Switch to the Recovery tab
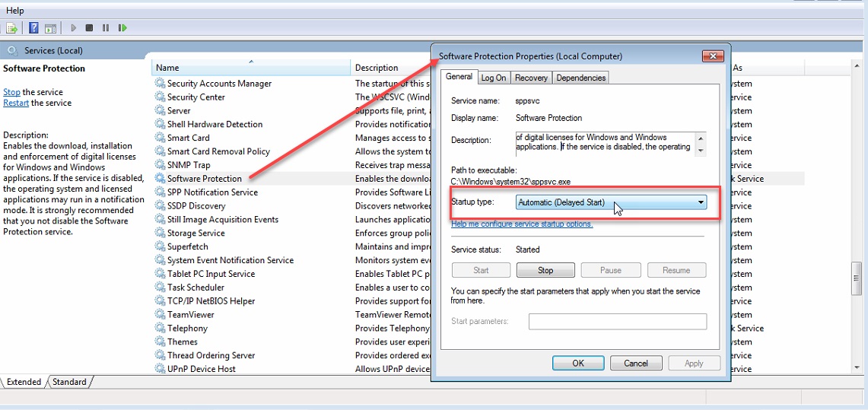Image resolution: width=868 pixels, height=410 pixels. click(x=531, y=78)
